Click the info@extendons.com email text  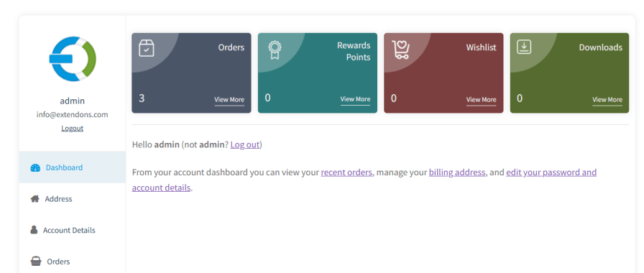pos(73,115)
